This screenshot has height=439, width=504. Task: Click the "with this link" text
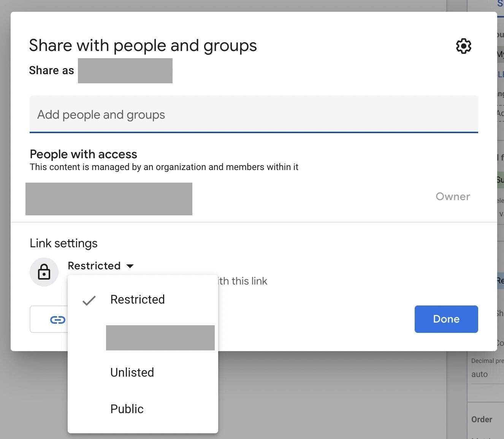(x=242, y=281)
